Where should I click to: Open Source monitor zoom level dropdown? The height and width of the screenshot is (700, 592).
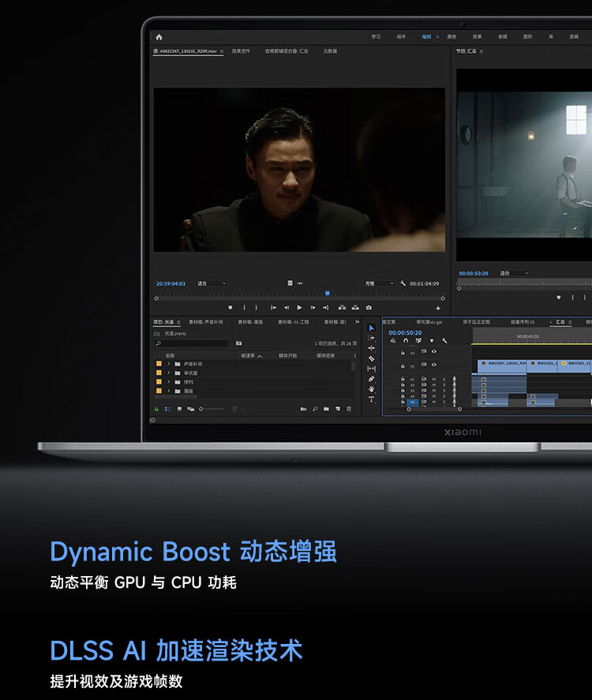[x=212, y=283]
